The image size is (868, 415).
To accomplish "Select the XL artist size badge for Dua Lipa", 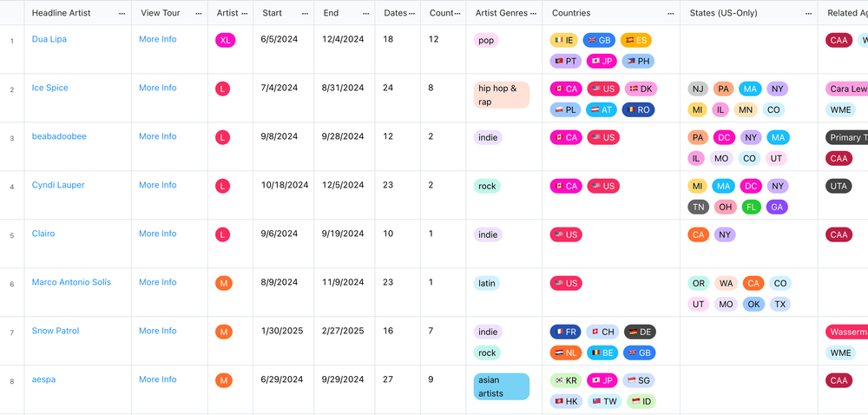I will pyautogui.click(x=226, y=41).
